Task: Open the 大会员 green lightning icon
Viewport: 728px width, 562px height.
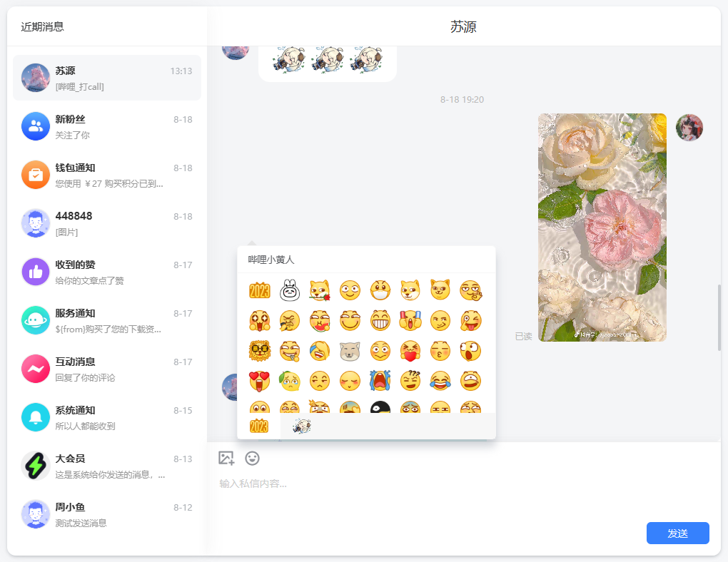Action: click(36, 466)
